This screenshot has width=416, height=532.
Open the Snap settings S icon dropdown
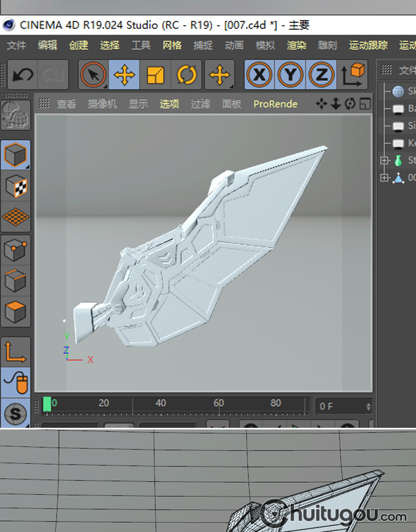tap(16, 413)
